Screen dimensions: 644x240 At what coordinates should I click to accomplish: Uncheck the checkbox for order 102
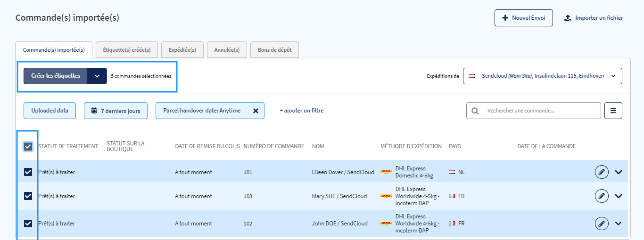[x=28, y=224]
